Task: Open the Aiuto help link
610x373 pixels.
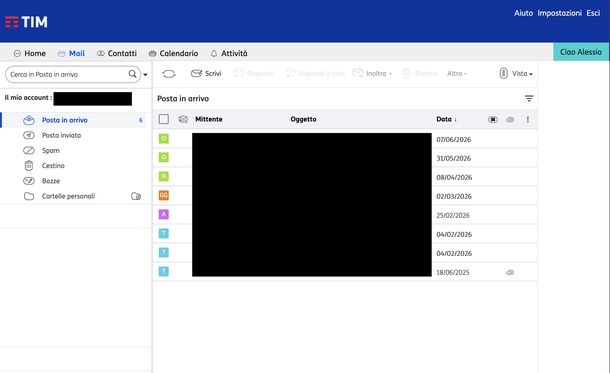Action: (523, 13)
